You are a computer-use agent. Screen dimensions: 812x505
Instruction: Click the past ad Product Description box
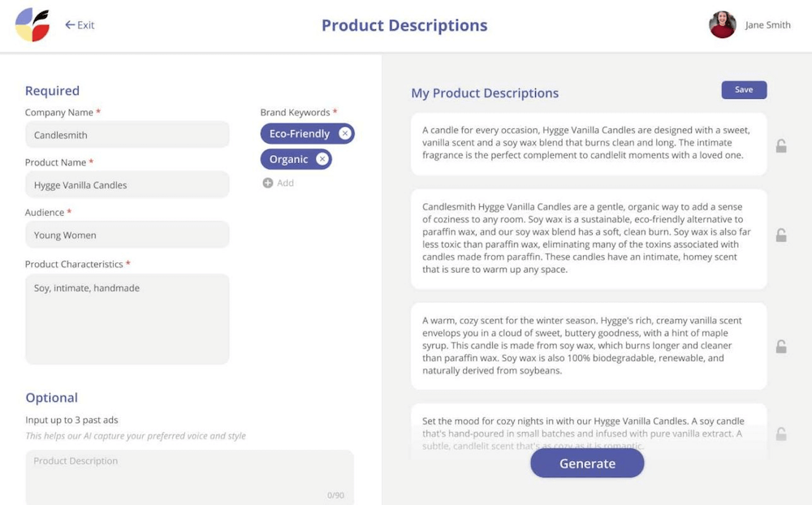coord(189,477)
